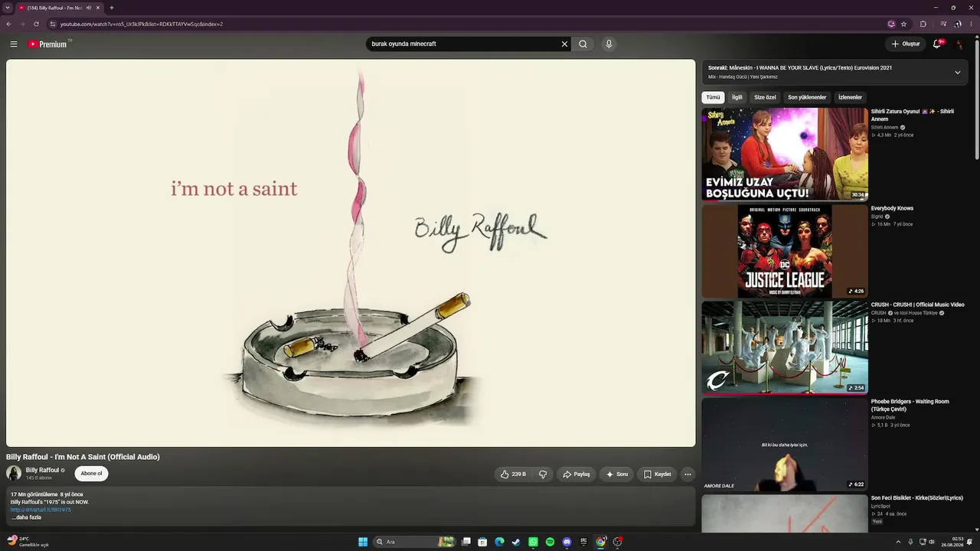Select the 'Tümü' filter chip
The width and height of the screenshot is (980, 551).
[713, 97]
